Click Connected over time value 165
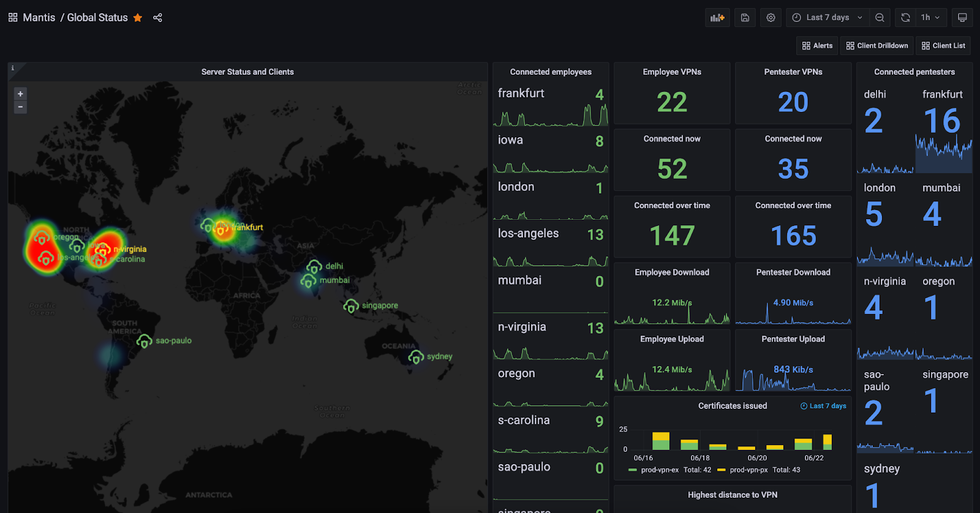Screen dimensions: 980x513 coord(793,236)
